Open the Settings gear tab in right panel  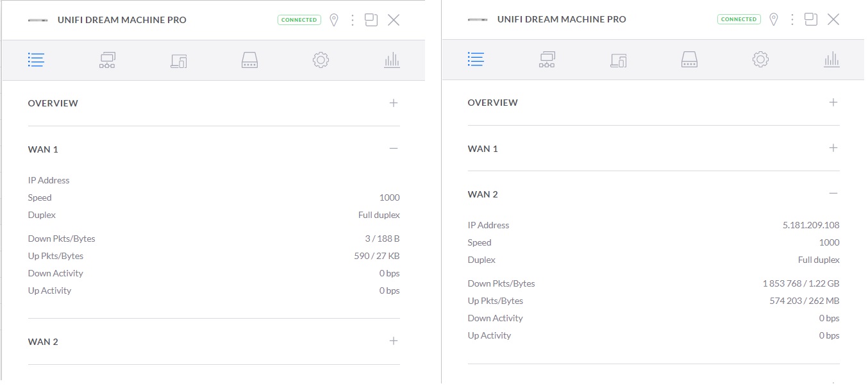[760, 60]
